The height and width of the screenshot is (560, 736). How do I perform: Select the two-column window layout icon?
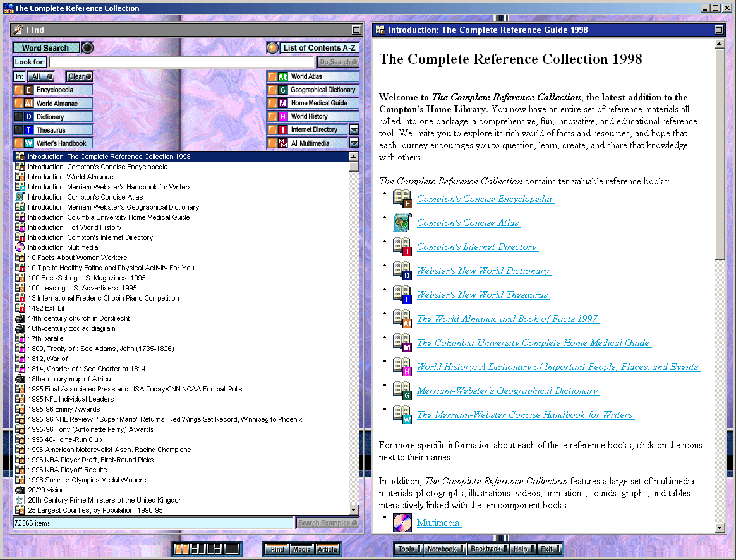coord(182,549)
